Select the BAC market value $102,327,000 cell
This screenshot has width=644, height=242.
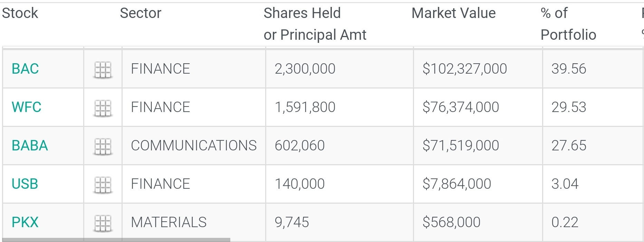coord(464,69)
